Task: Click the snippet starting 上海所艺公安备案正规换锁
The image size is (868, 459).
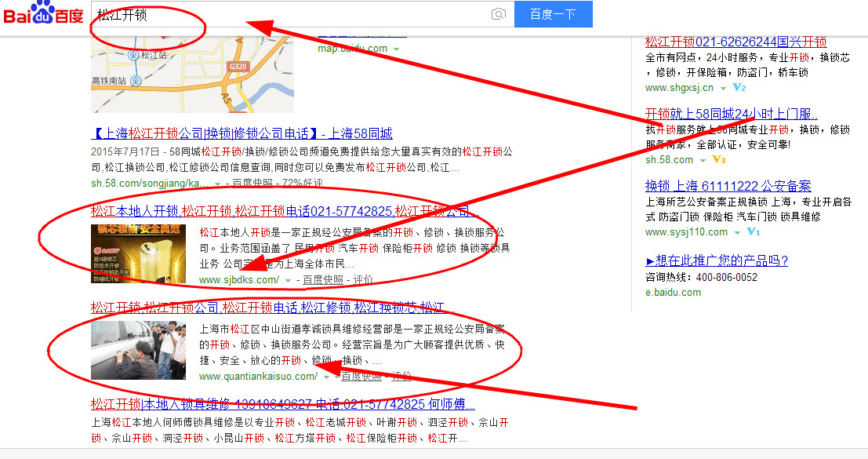Action: pyautogui.click(x=749, y=209)
